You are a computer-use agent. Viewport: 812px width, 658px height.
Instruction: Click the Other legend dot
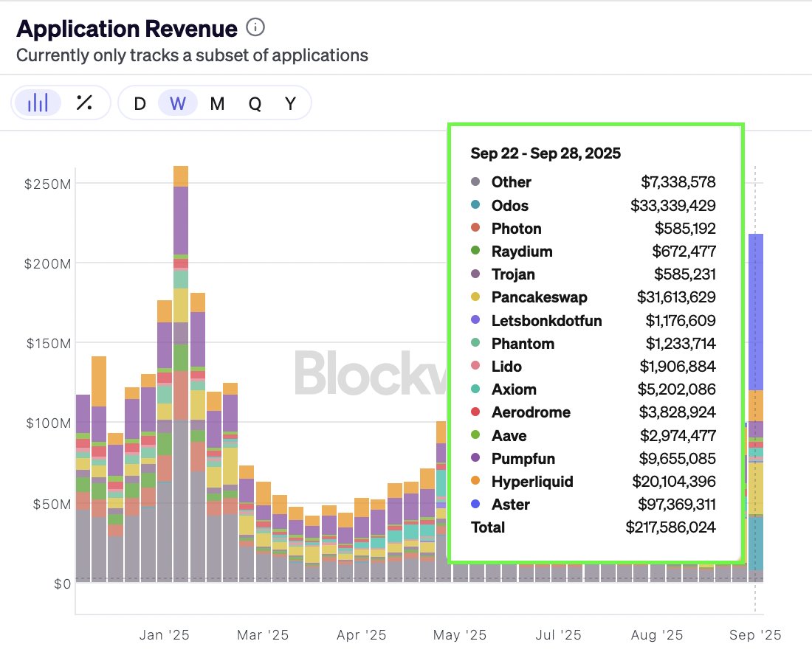[475, 181]
